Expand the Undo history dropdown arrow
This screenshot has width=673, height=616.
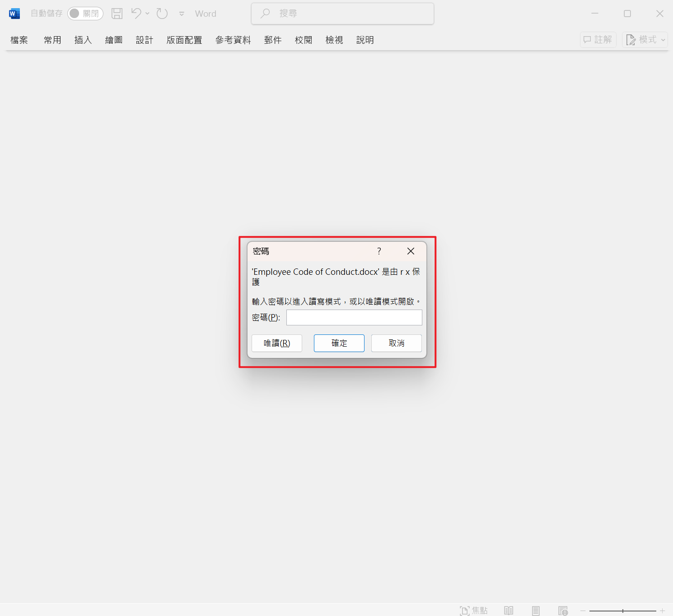point(147,14)
